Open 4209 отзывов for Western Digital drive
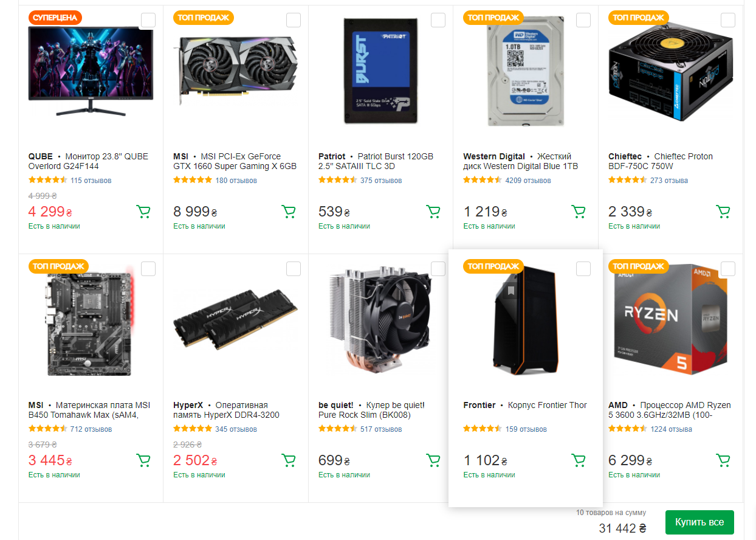Viewport: 756px width, 540px height. tap(527, 181)
